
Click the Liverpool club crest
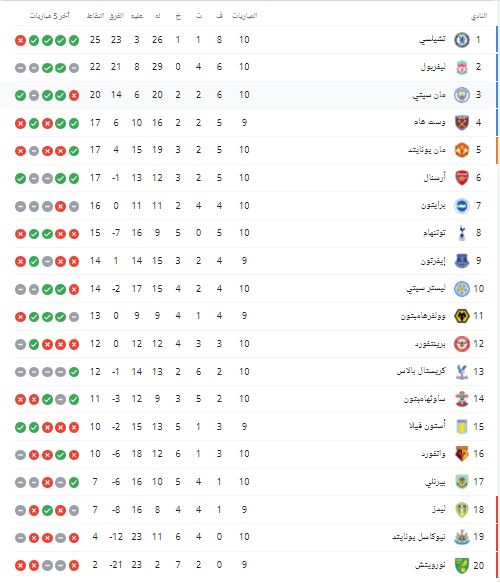[462, 67]
